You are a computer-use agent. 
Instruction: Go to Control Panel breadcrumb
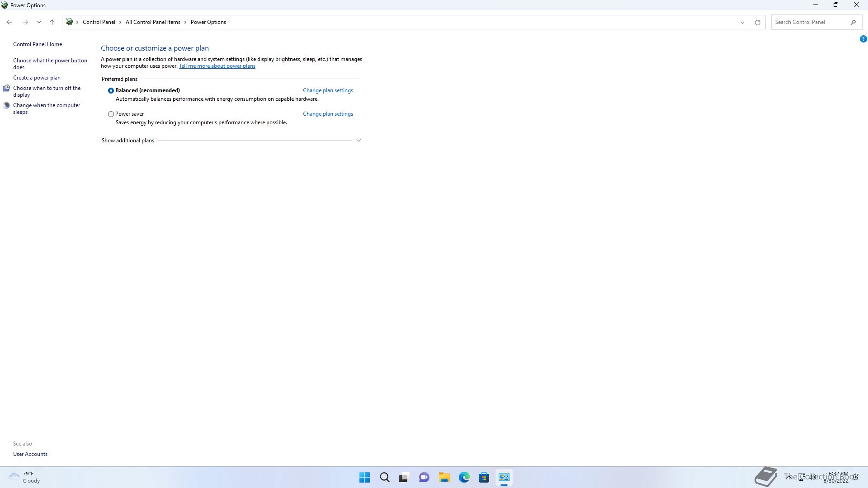pyautogui.click(x=99, y=22)
